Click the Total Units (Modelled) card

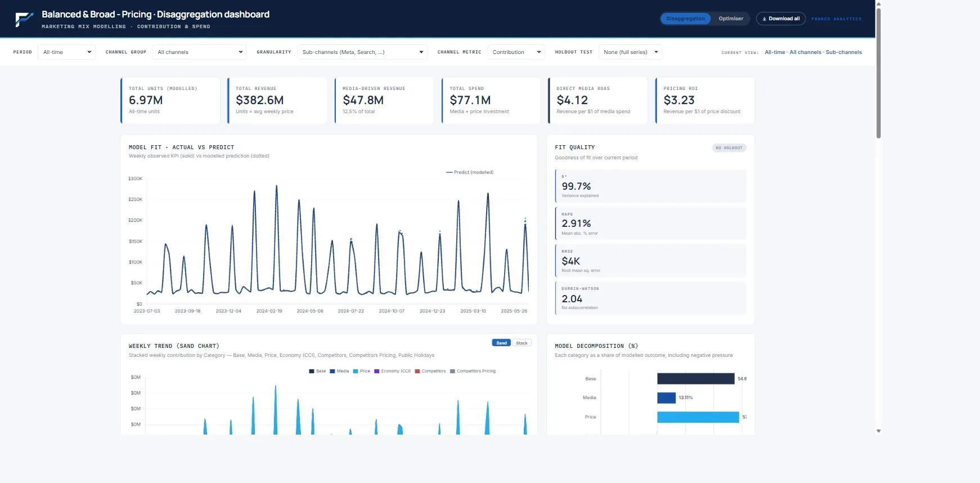pos(170,100)
